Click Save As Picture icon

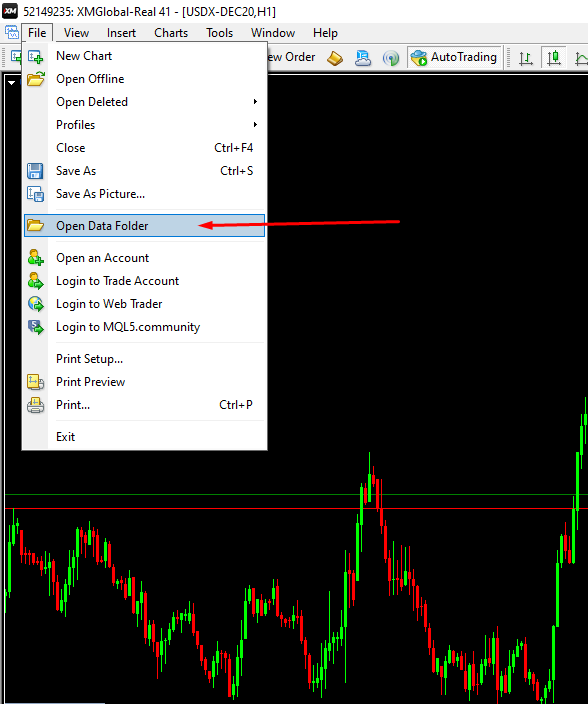tap(35, 194)
